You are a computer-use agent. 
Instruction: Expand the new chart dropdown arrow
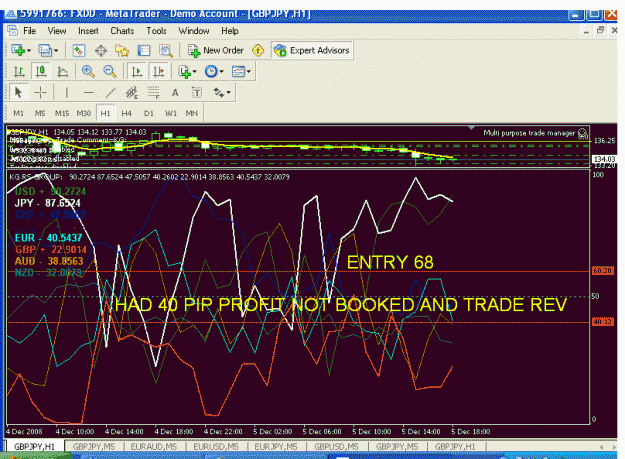pos(29,51)
